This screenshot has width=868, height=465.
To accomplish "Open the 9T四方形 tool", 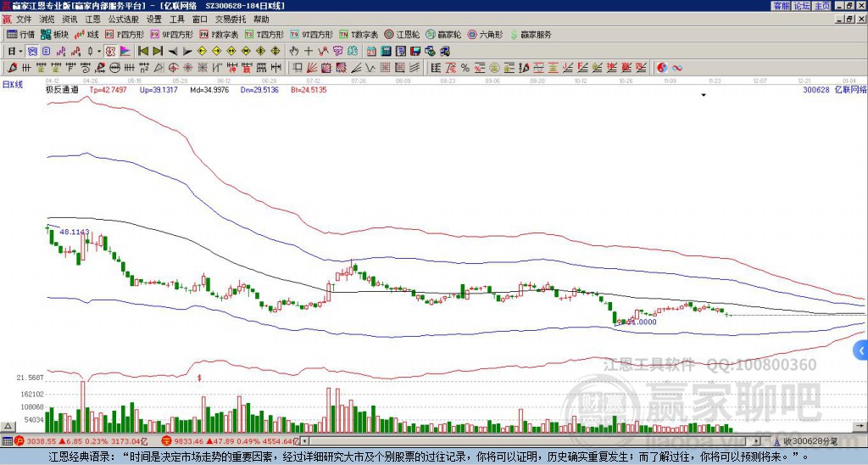I will pos(312,34).
